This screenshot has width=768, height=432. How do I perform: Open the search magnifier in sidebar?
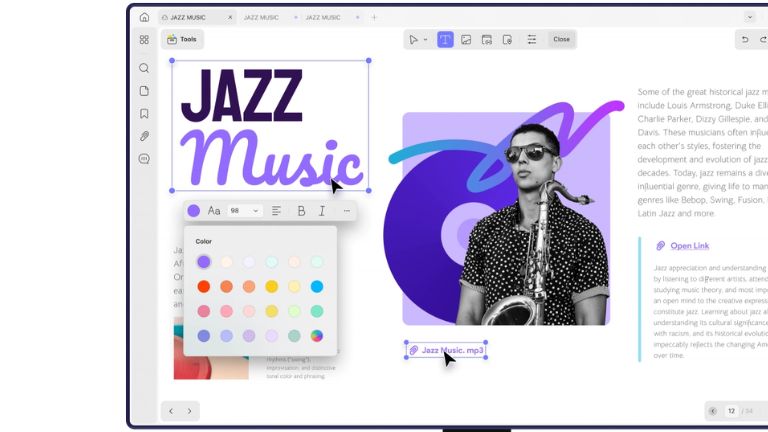(144, 68)
